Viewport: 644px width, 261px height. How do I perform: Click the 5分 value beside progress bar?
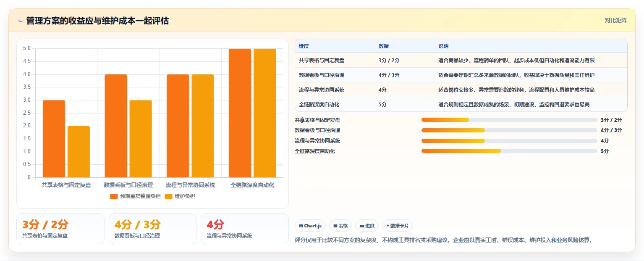point(605,151)
